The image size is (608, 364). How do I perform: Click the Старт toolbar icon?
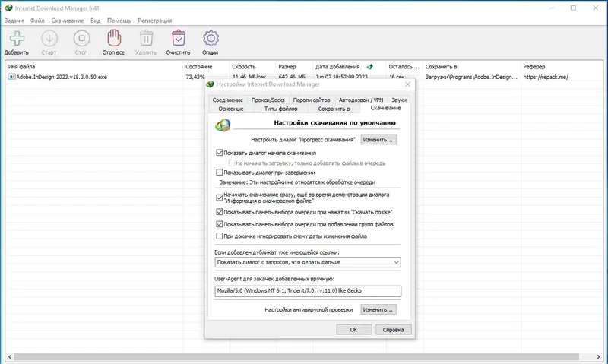(x=49, y=39)
